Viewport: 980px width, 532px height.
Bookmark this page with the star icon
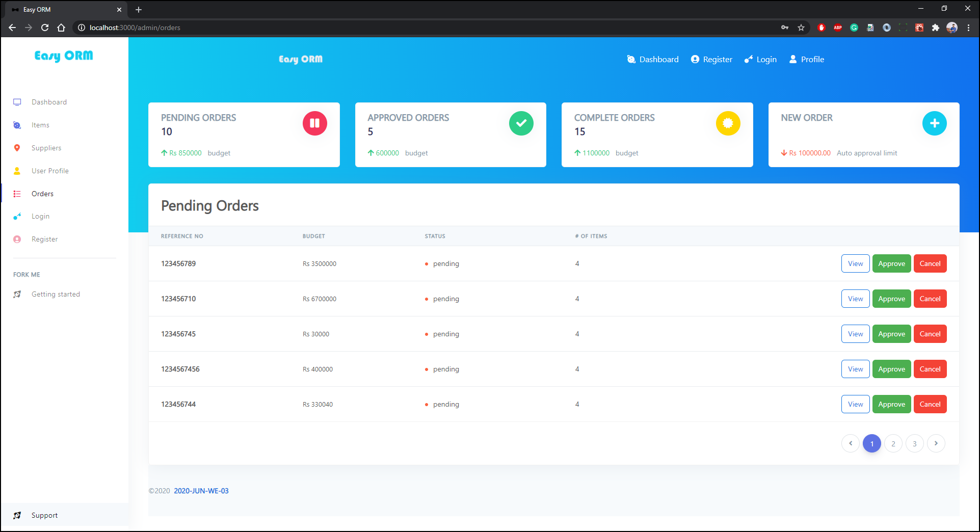tap(801, 28)
